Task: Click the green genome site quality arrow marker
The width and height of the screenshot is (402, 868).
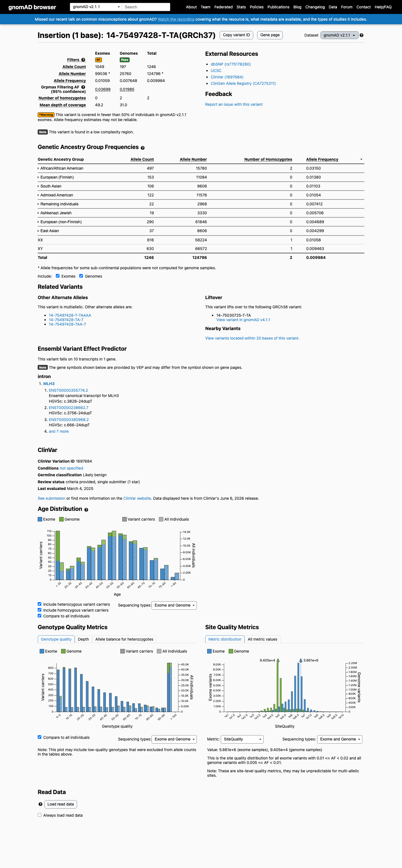Action: (x=278, y=661)
